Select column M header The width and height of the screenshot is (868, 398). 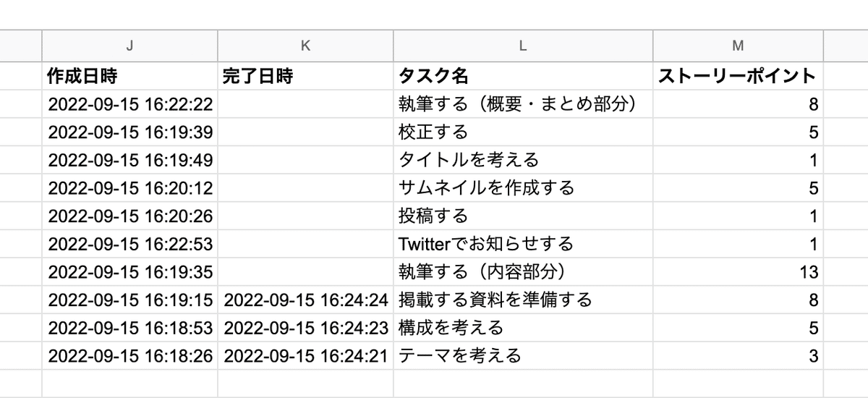coord(738,46)
